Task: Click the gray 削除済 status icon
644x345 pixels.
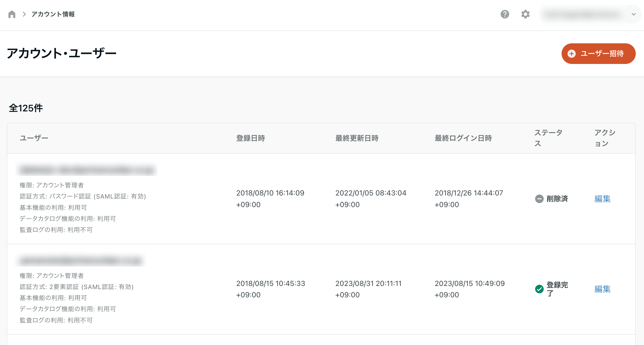Action: pyautogui.click(x=539, y=199)
